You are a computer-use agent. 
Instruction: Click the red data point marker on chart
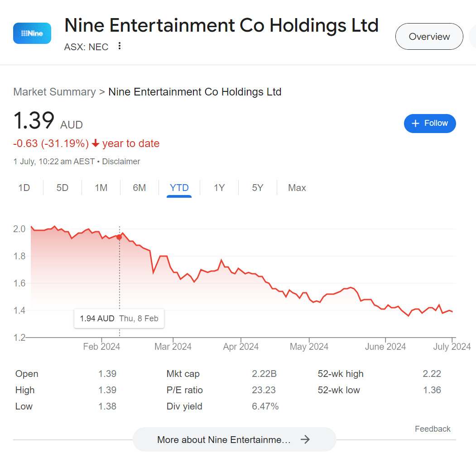click(119, 237)
